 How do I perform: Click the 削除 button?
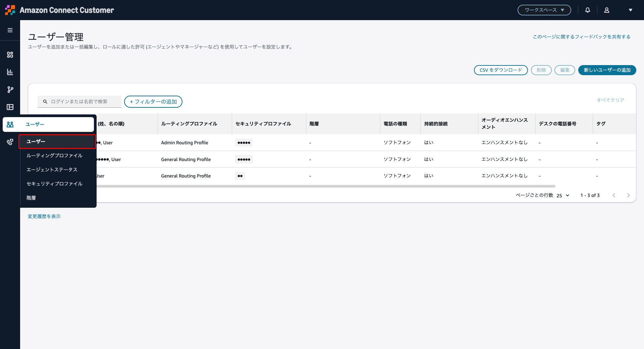(x=541, y=70)
